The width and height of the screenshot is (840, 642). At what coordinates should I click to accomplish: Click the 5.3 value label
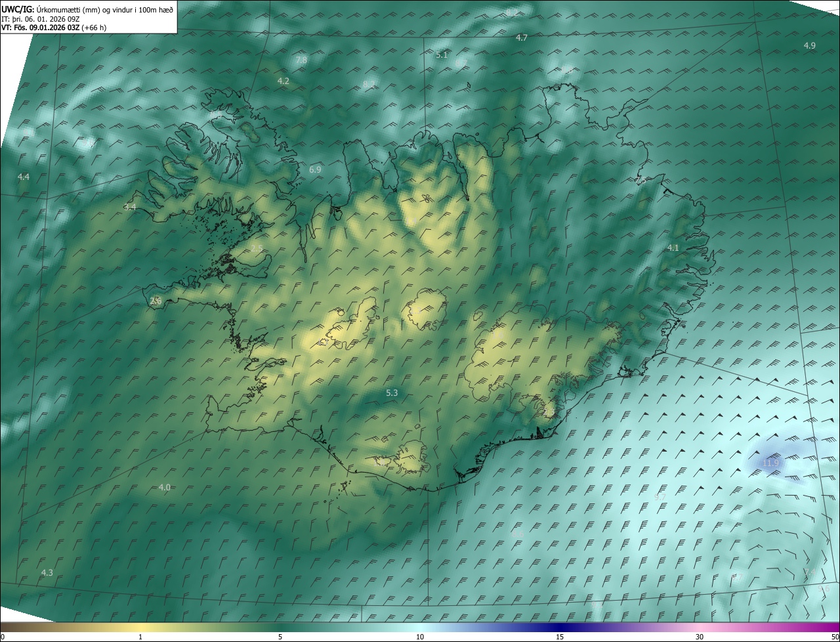pos(391,393)
